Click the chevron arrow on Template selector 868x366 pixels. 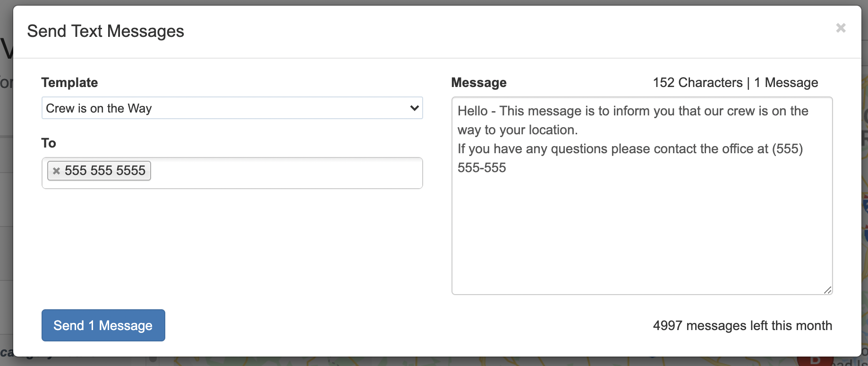click(414, 108)
